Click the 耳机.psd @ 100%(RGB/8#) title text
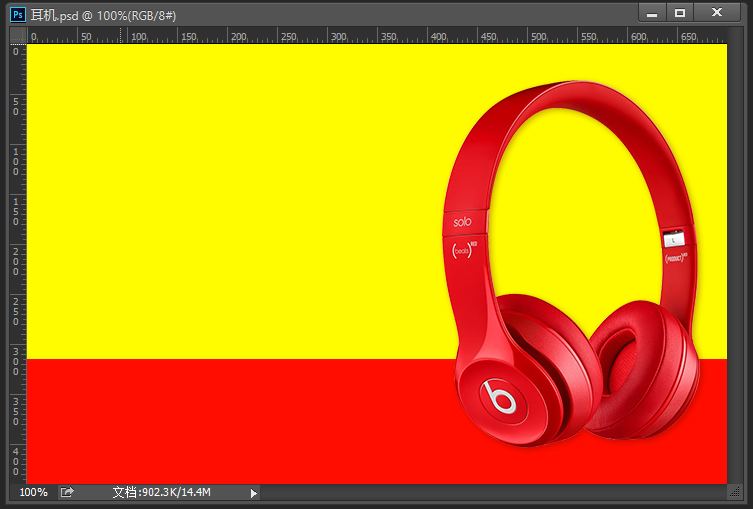The image size is (753, 509). click(x=103, y=15)
